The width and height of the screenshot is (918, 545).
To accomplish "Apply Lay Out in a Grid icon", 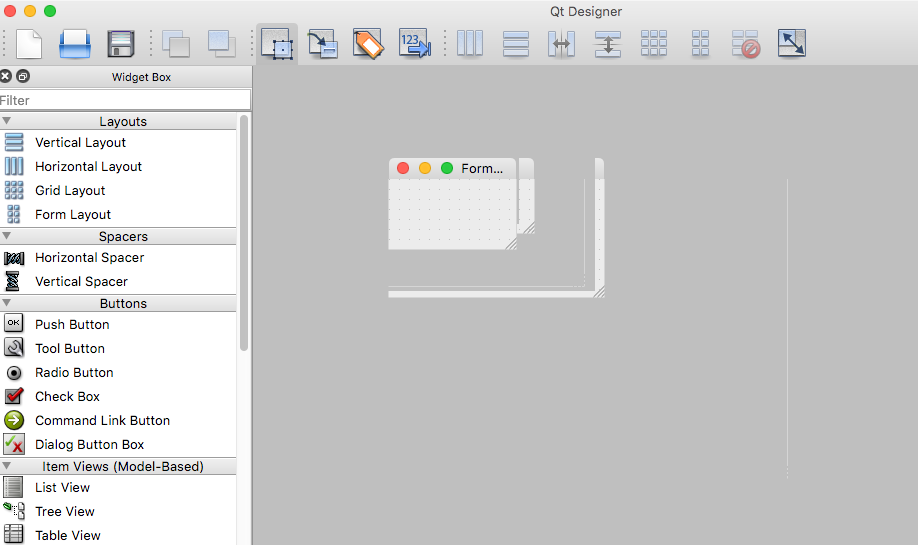I will pyautogui.click(x=654, y=43).
